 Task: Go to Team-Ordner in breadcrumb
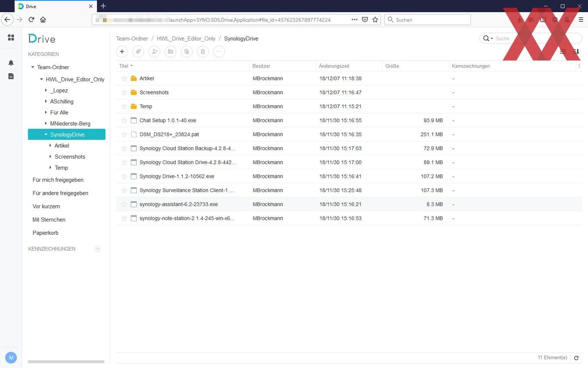coord(132,39)
